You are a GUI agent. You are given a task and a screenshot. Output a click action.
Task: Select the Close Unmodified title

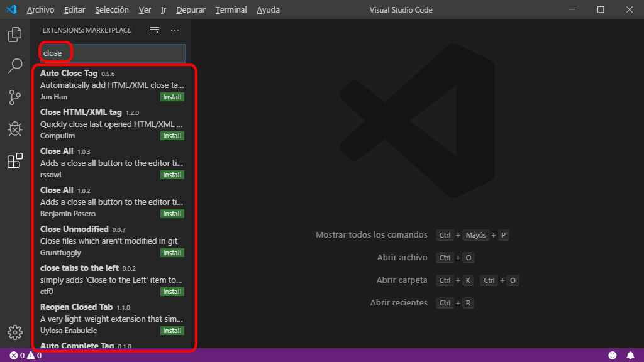click(x=74, y=229)
